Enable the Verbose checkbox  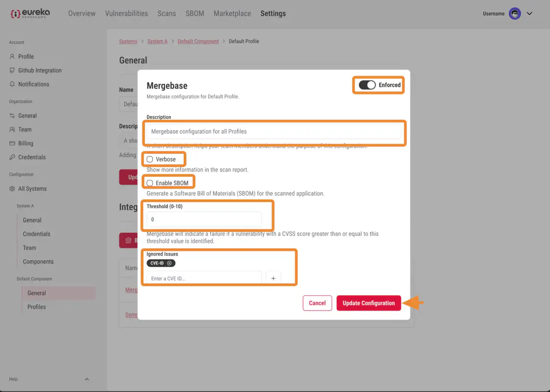pyautogui.click(x=150, y=159)
